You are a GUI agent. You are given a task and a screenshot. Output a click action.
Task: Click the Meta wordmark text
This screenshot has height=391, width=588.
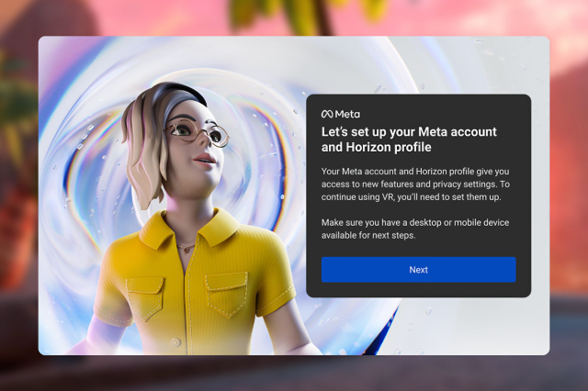tap(346, 114)
